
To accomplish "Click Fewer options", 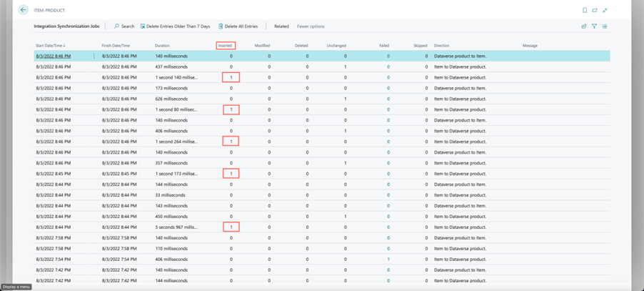I will point(311,26).
